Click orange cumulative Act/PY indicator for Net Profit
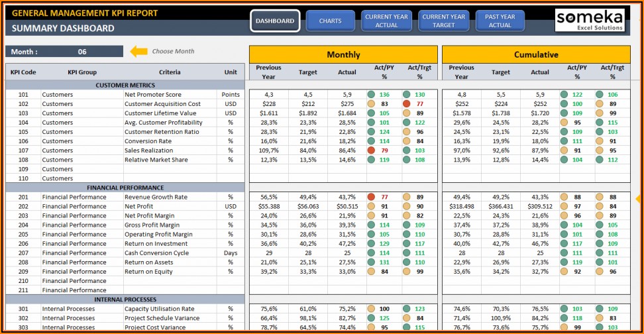The height and width of the screenshot is (334, 644). point(564,206)
